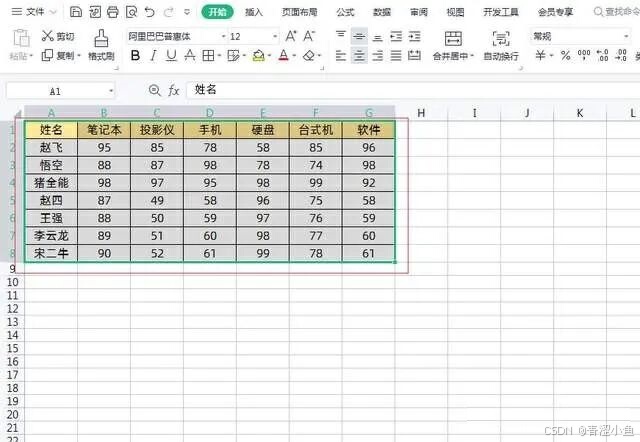Screen dimensions: 640x442
Task: Click the Distributed alignment icon
Action: click(414, 55)
